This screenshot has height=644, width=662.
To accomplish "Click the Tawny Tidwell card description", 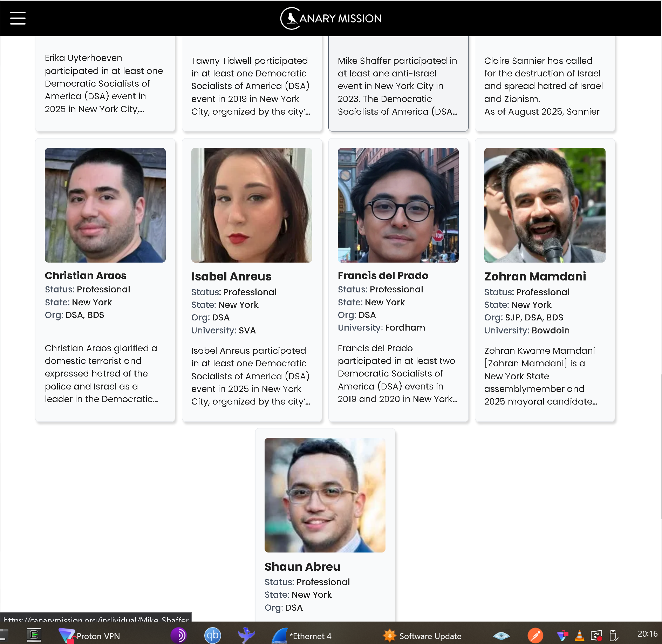I will [251, 86].
